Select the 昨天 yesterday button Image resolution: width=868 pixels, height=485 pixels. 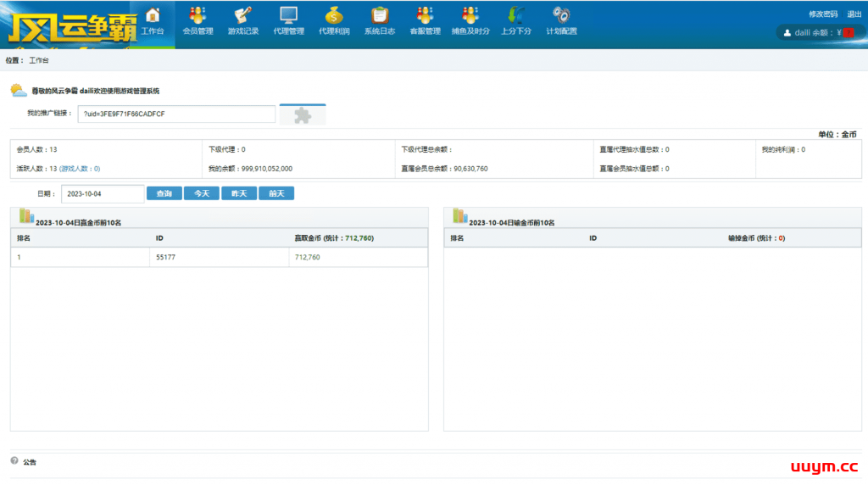pos(239,193)
